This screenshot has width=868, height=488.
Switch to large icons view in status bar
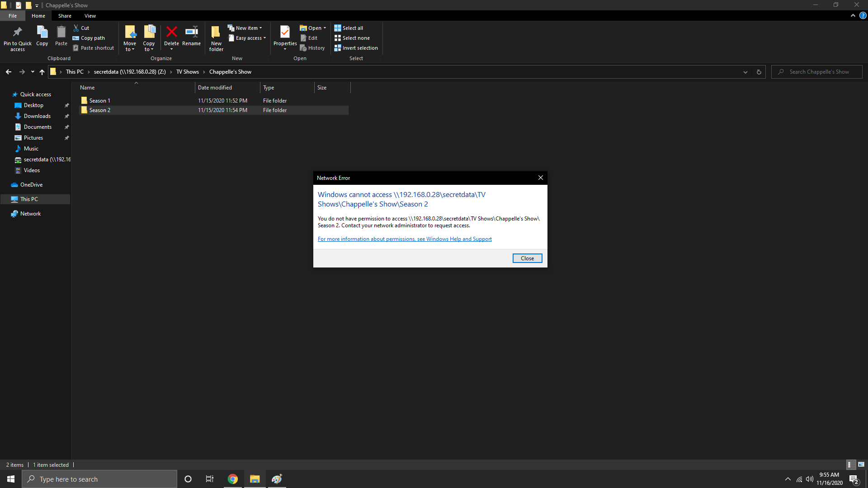coord(861,465)
